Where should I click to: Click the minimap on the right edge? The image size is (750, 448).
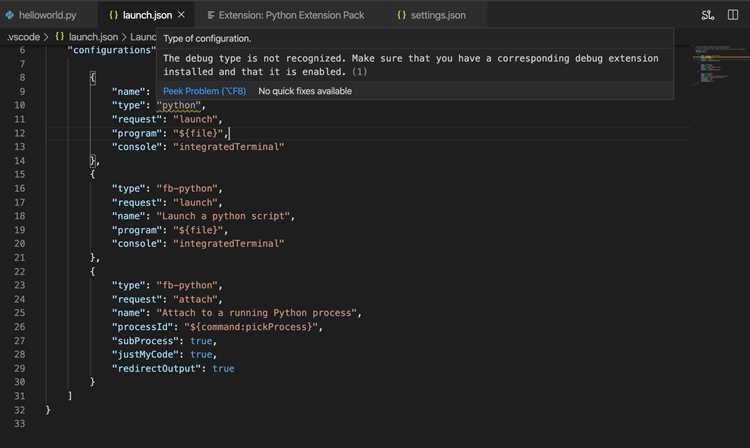pyautogui.click(x=719, y=65)
